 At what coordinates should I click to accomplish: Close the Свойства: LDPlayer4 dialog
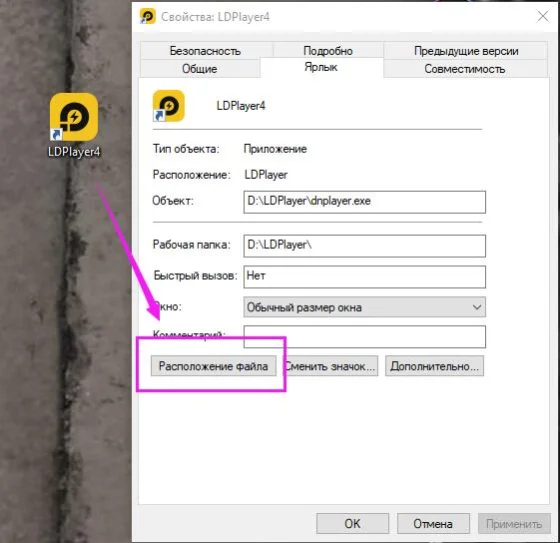pyautogui.click(x=543, y=16)
